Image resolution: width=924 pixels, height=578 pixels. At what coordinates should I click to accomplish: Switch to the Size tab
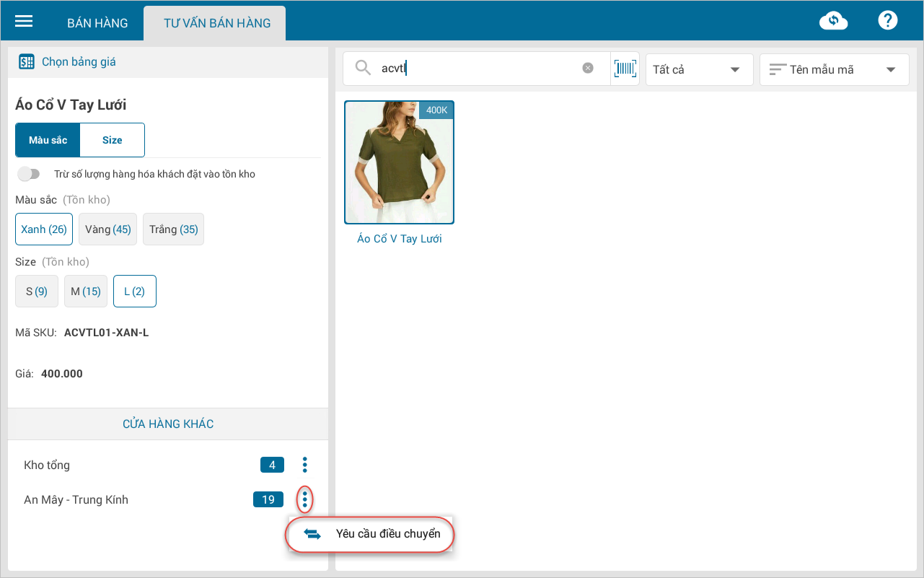pyautogui.click(x=113, y=140)
